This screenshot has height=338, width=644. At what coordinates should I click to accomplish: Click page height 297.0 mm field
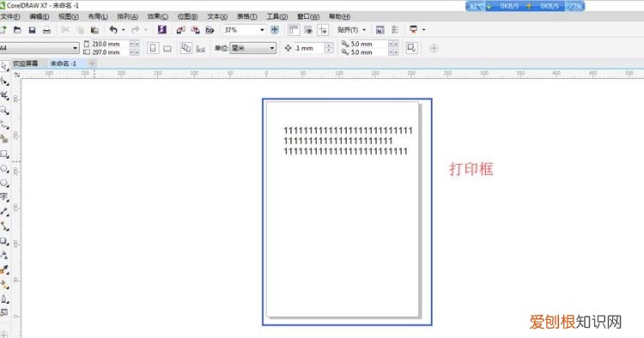click(110, 52)
